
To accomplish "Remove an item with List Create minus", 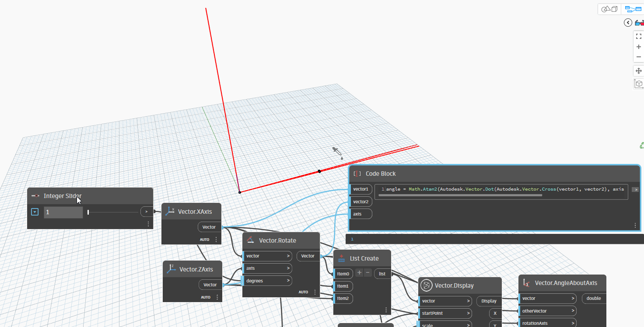I will 367,273.
